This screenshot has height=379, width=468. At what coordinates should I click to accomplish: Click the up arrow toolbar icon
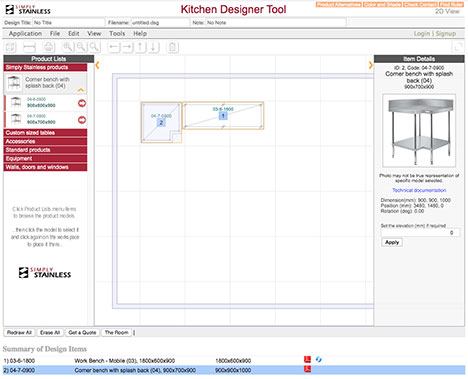(x=141, y=47)
